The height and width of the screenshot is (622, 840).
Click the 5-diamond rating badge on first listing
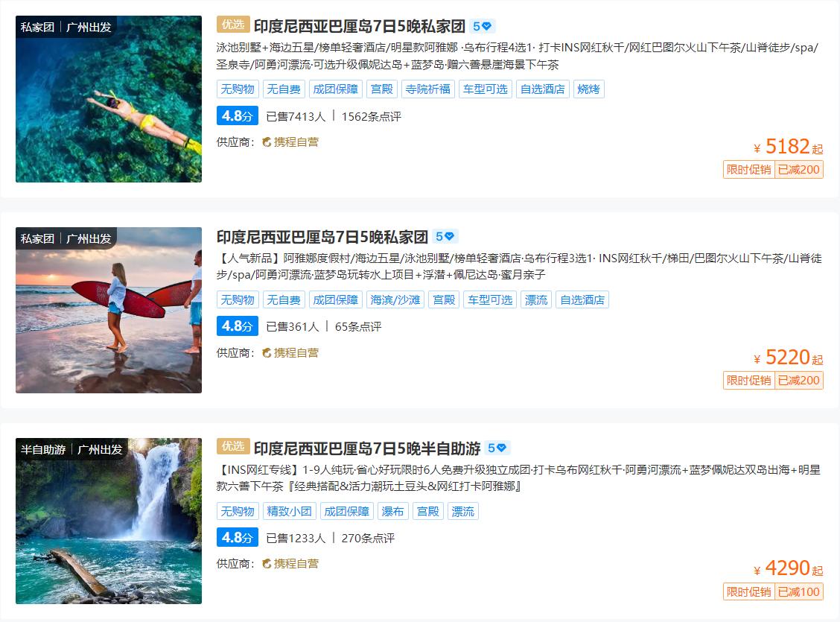tap(482, 26)
